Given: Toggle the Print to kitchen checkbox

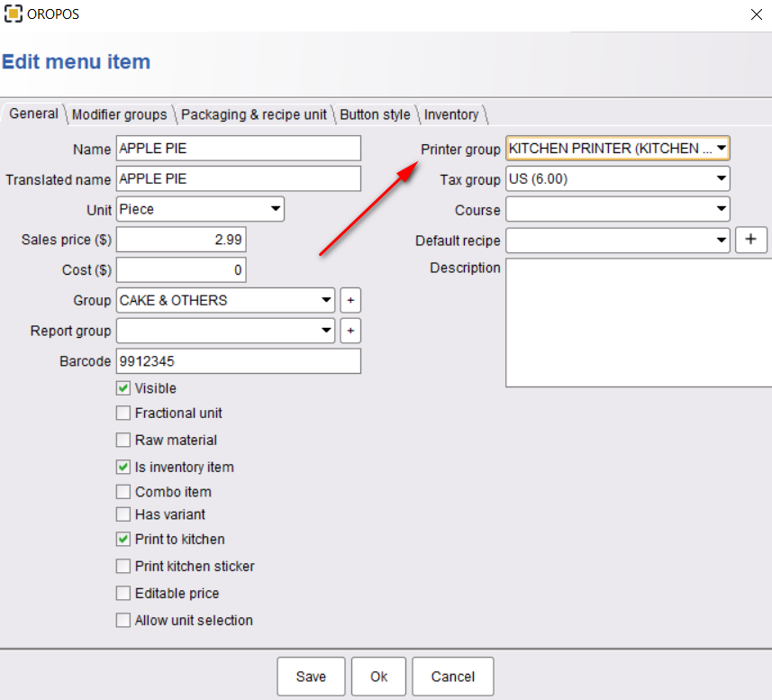Looking at the screenshot, I should click(x=123, y=539).
